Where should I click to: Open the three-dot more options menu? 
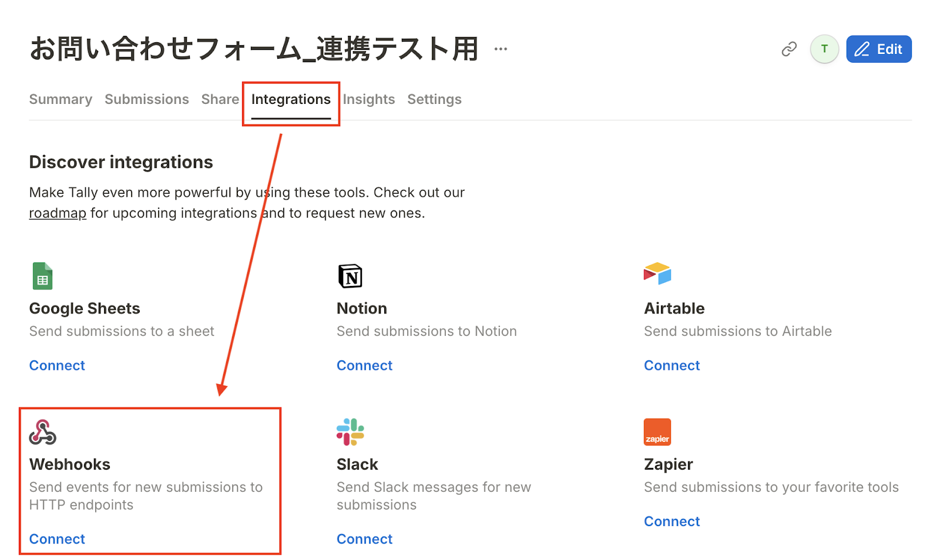pos(501,49)
